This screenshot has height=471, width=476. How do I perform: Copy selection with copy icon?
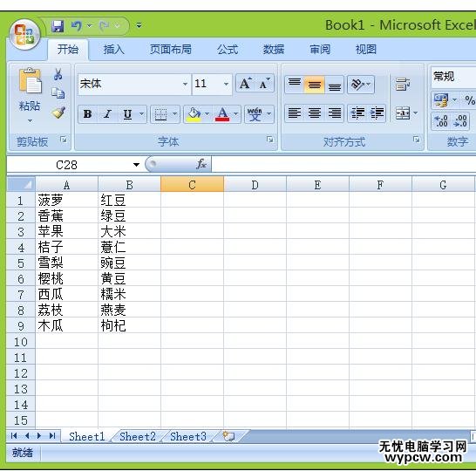pos(58,93)
